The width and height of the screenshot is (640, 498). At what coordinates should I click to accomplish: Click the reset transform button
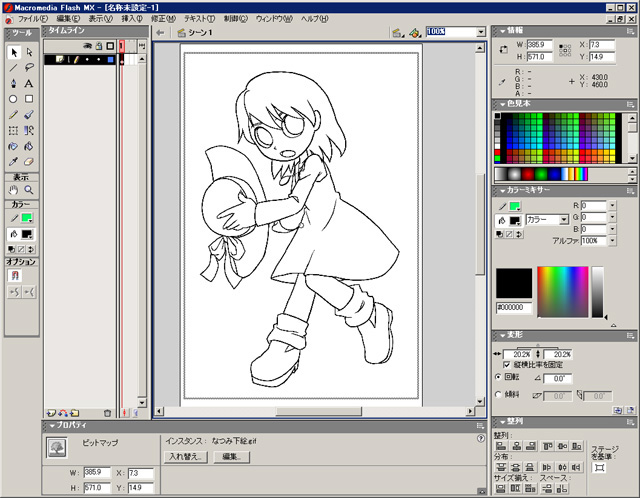click(631, 410)
